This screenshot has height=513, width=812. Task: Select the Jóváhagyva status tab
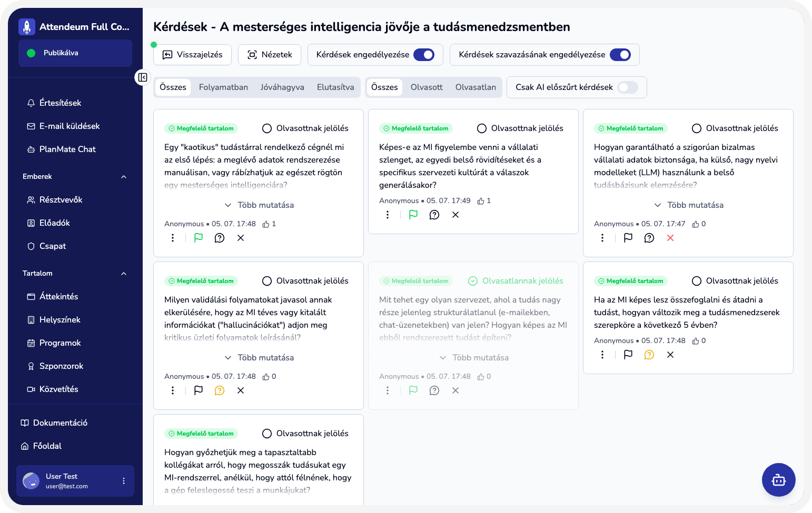pos(282,87)
